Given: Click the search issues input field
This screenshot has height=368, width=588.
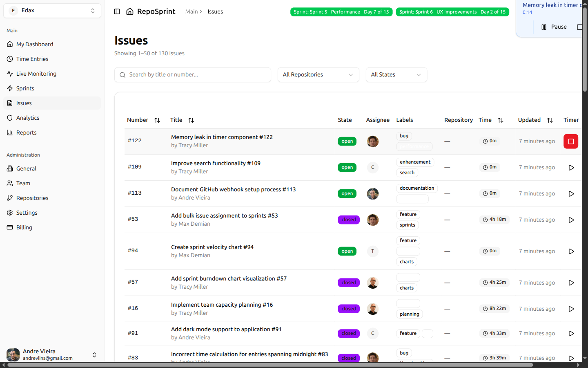Looking at the screenshot, I should coord(192,75).
